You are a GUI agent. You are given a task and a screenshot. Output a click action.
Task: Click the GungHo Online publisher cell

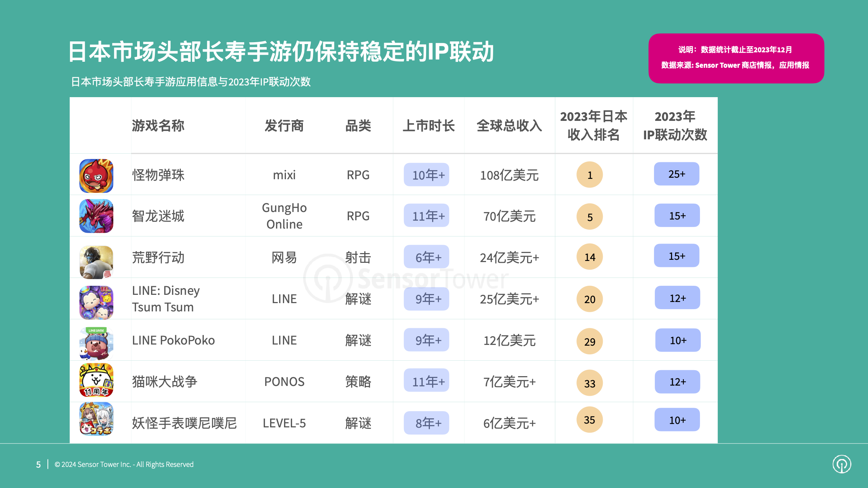point(284,216)
